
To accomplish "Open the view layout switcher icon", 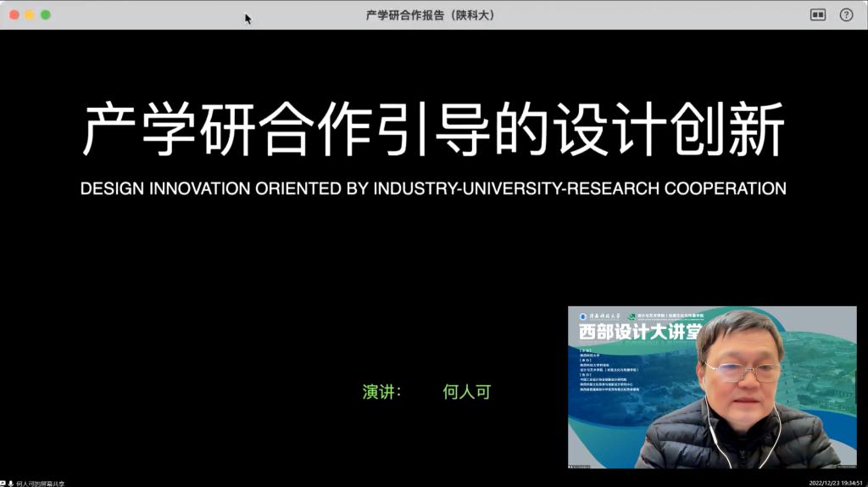I will pyautogui.click(x=817, y=14).
